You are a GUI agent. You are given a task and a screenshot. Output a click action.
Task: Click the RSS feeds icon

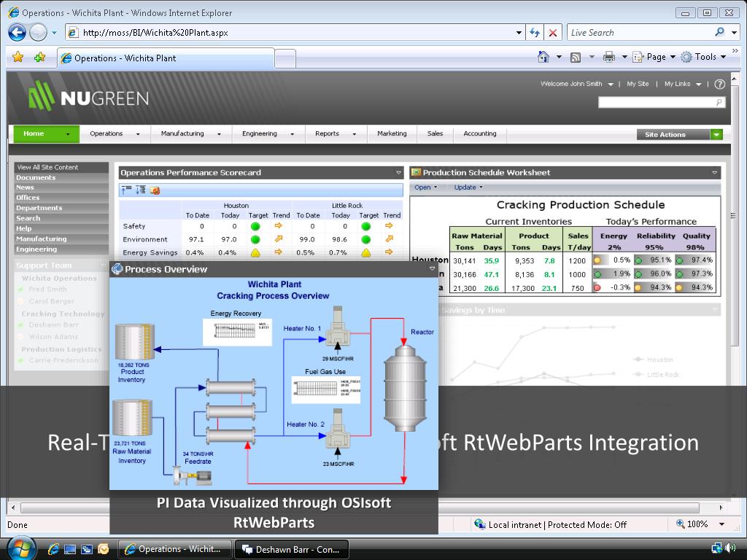tap(576, 57)
